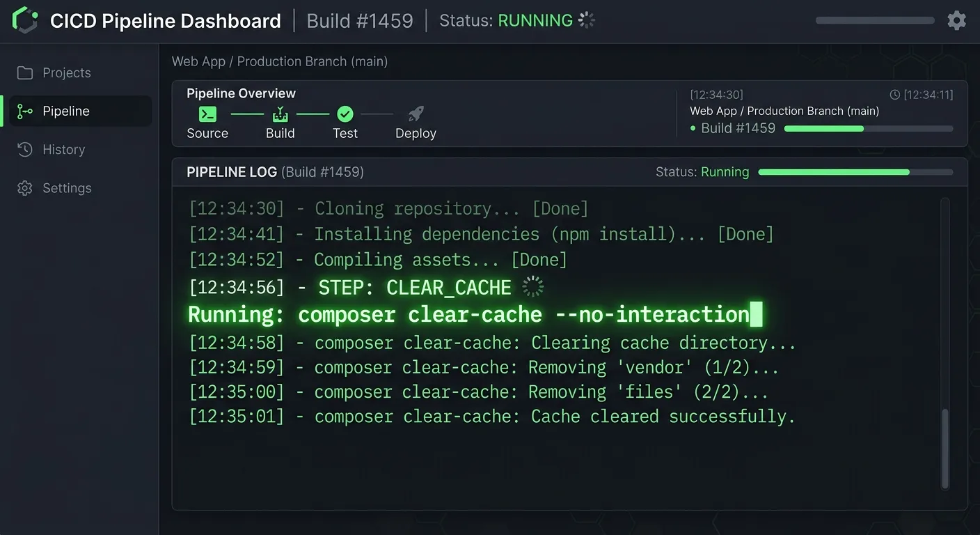Click the spinner beside CLEAR_CACHE step
Image resolution: width=980 pixels, height=535 pixels.
pos(532,286)
